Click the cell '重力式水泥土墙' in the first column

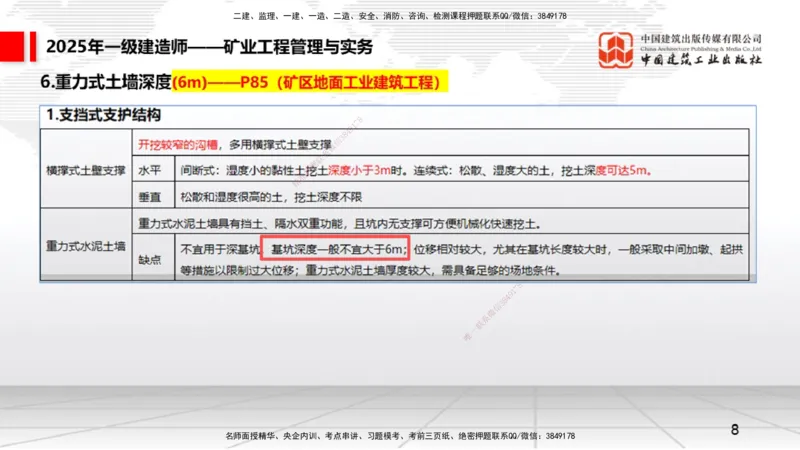point(86,246)
